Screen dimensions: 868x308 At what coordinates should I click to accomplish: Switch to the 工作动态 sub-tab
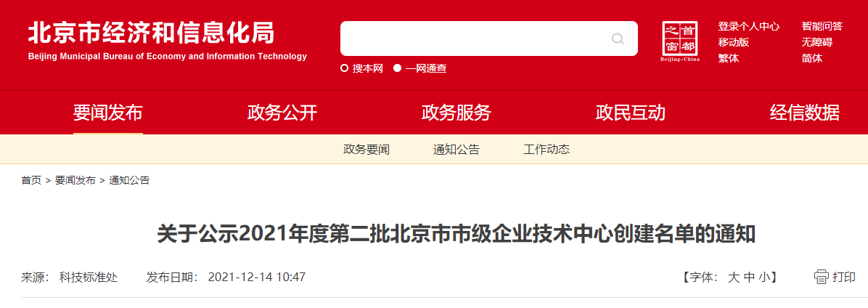(x=546, y=150)
